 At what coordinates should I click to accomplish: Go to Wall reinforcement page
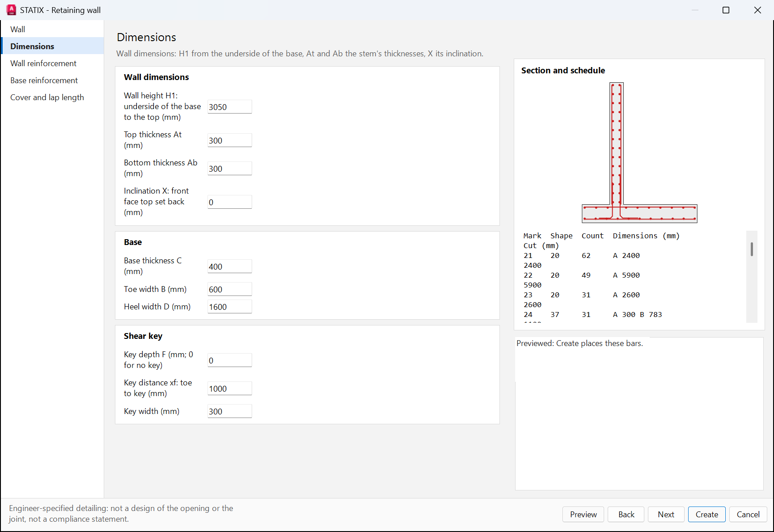[52, 63]
